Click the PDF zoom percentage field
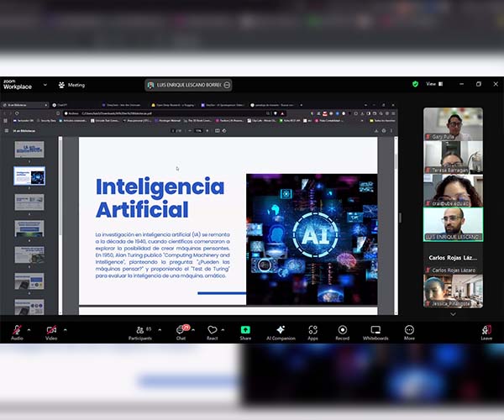Screen dimensions: 504x420 click(198, 131)
